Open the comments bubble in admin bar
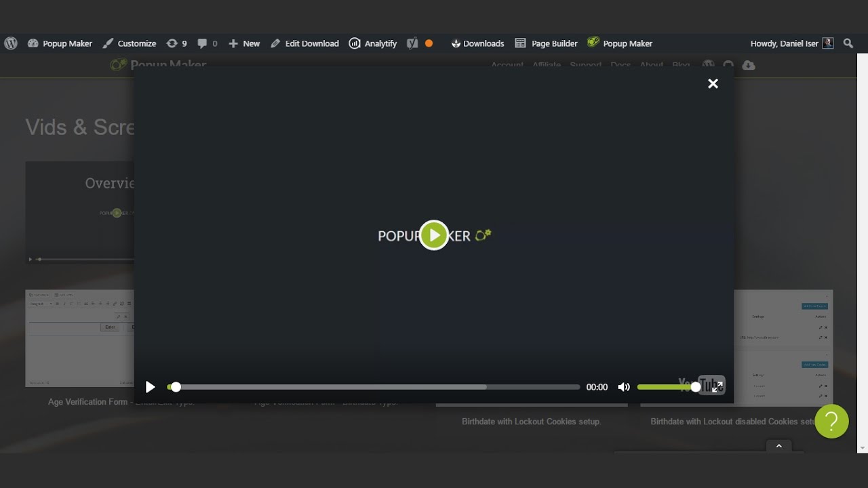This screenshot has width=868, height=488. point(208,43)
